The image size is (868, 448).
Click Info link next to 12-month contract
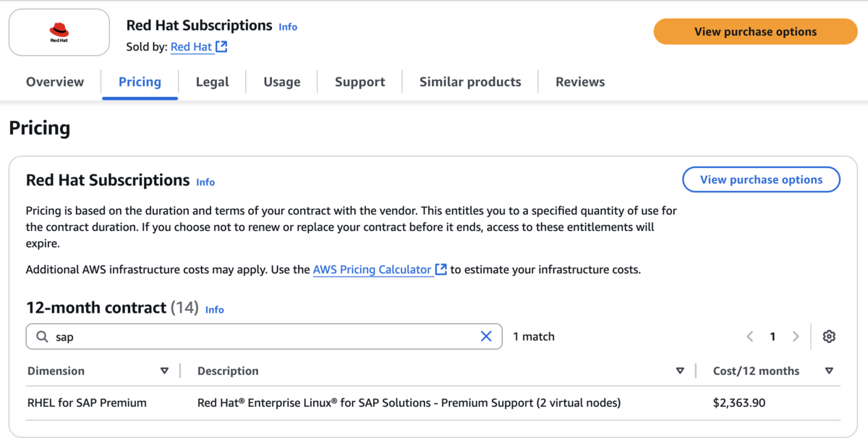click(x=215, y=310)
